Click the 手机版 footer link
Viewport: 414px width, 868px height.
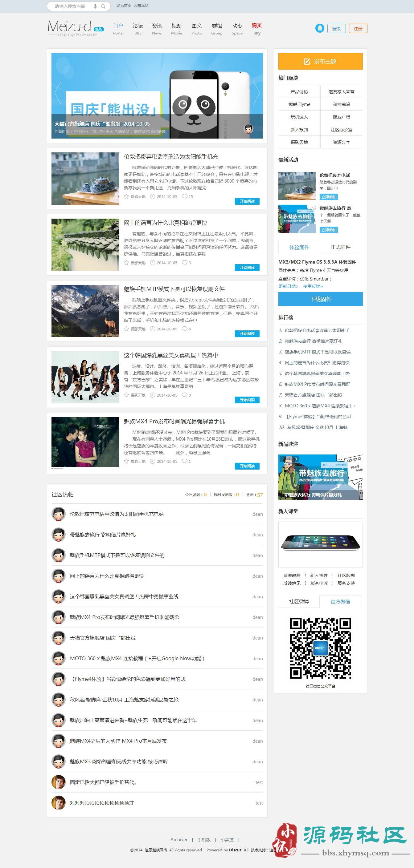[x=204, y=840]
